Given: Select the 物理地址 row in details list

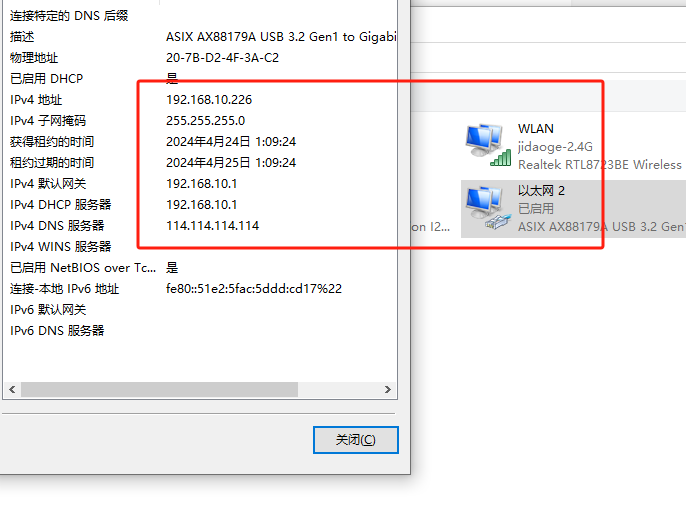Looking at the screenshot, I should point(200,58).
